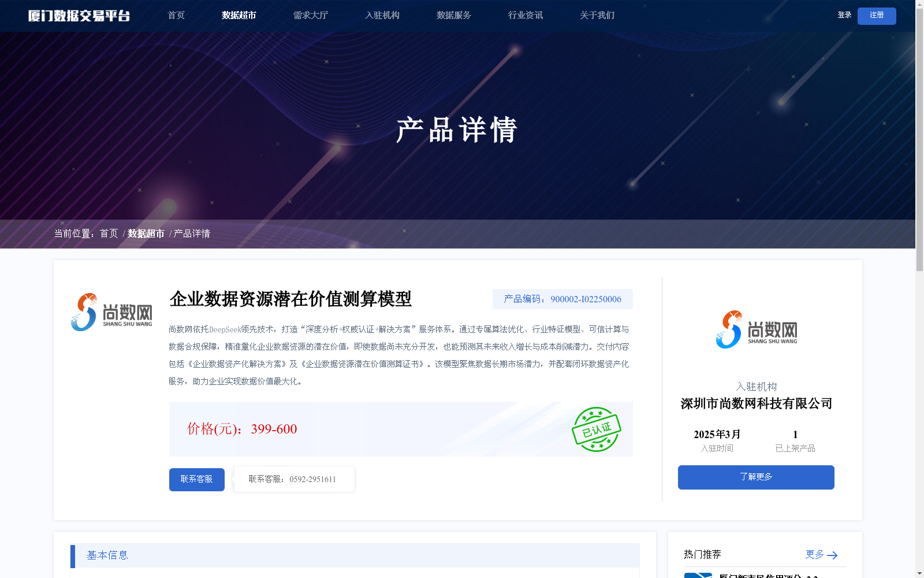924x578 pixels.
Task: Click the 2025年3月 entry date
Action: tap(717, 435)
